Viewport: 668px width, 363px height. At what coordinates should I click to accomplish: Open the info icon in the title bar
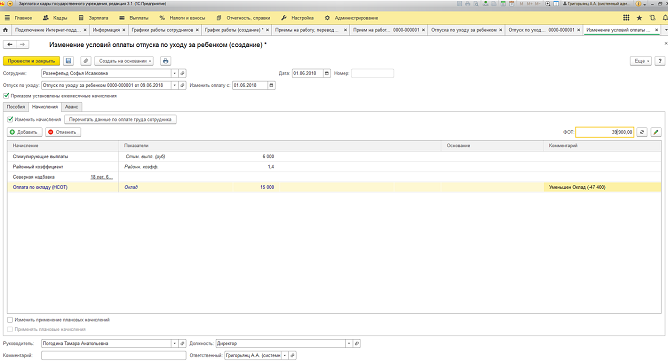coord(638,4)
